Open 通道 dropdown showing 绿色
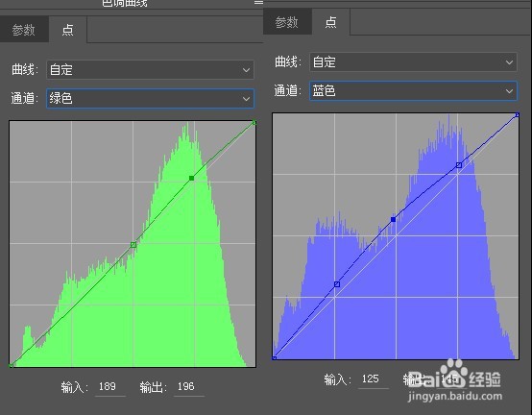Viewport: 532px width, 415px height. pos(150,98)
